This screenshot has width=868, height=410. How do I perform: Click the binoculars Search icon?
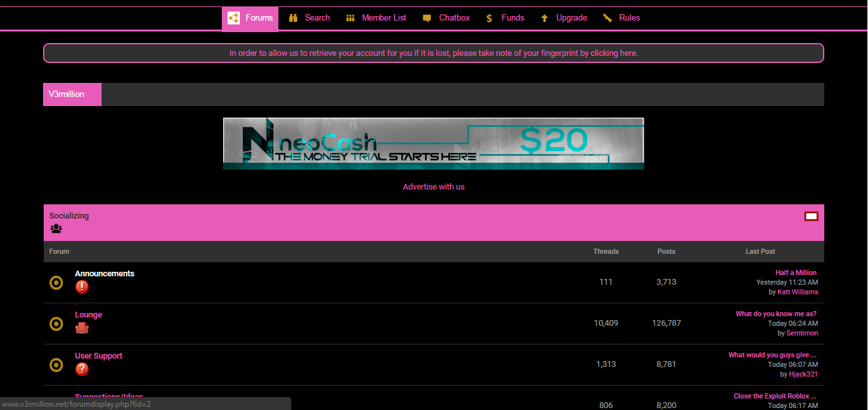pyautogui.click(x=293, y=18)
